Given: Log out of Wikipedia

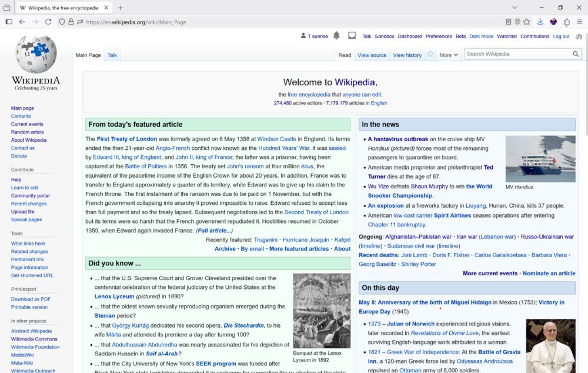Looking at the screenshot, I should click(561, 36).
